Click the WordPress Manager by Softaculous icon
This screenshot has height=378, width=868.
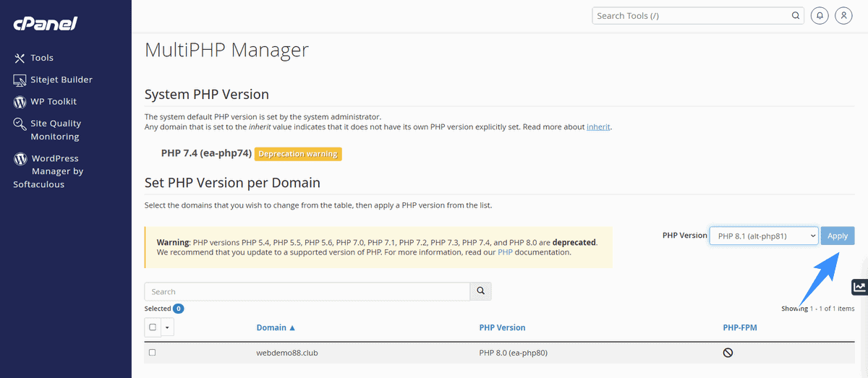tap(20, 158)
